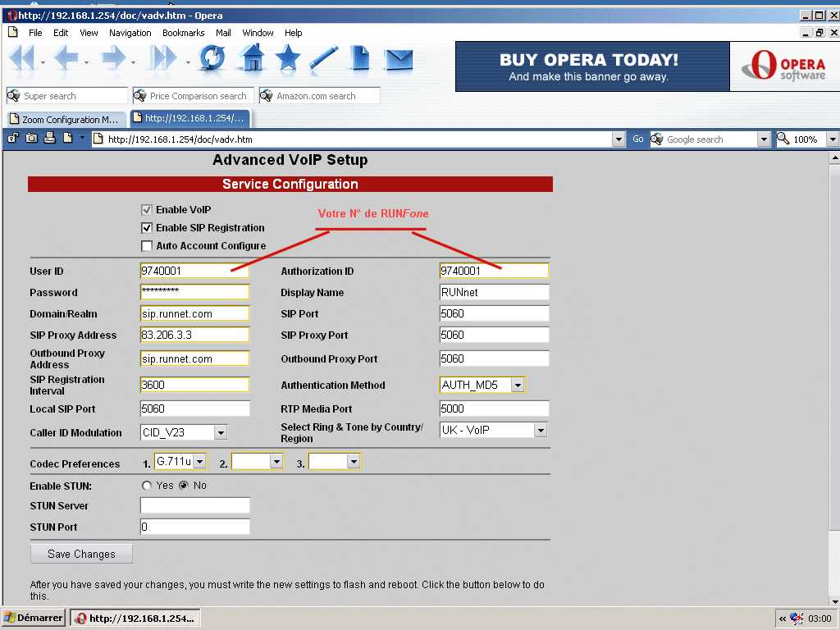The height and width of the screenshot is (630, 840).
Task: Open the second codec preference dropdown
Action: (276, 461)
